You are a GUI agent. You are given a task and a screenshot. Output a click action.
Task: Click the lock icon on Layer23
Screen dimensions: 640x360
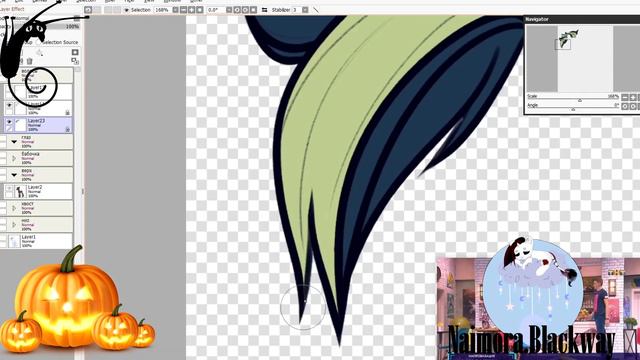(x=68, y=129)
